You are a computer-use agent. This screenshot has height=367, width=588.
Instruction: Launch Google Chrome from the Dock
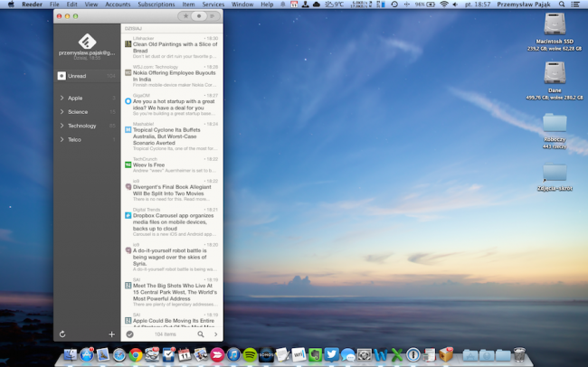[136, 354]
